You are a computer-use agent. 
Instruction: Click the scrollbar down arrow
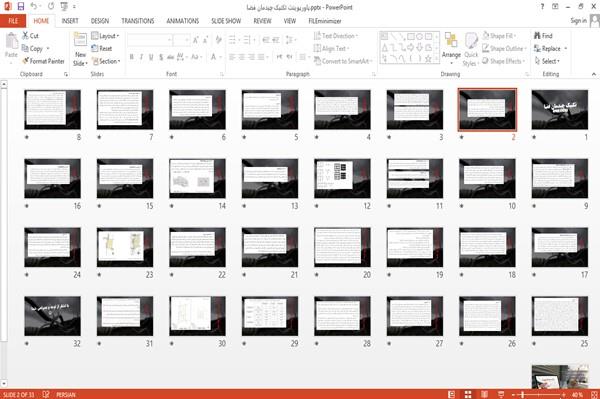coord(4,383)
